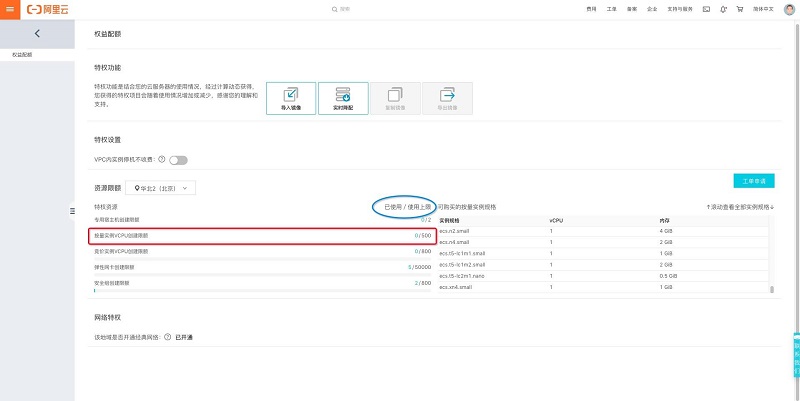Open the Cloud Shell terminal icon
Image resolution: width=800 pixels, height=401 pixels.
point(706,9)
